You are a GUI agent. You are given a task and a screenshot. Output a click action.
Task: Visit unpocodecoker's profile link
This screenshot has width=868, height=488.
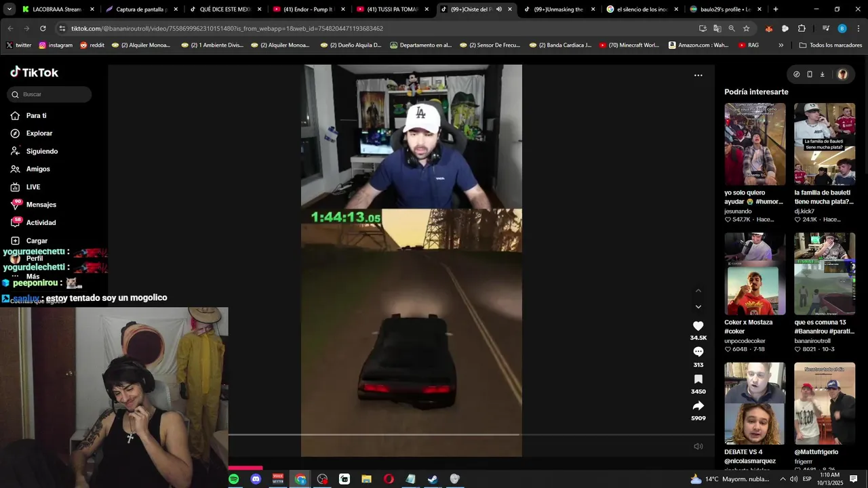745,341
